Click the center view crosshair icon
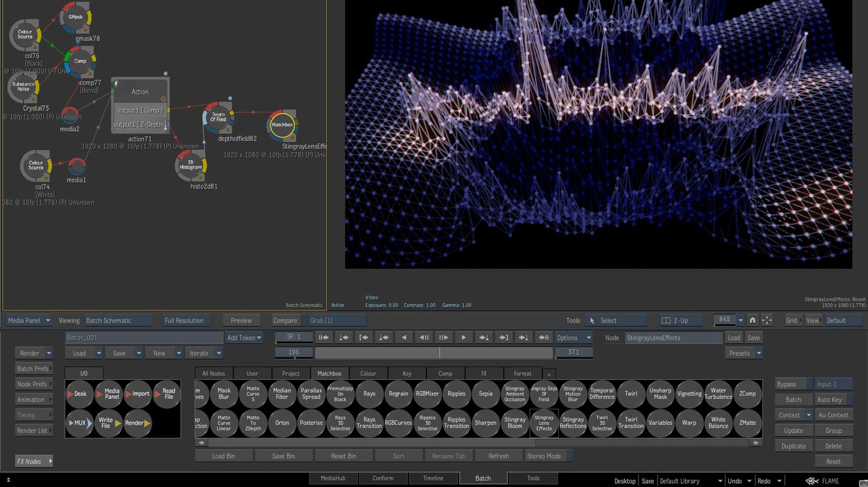 click(x=767, y=320)
